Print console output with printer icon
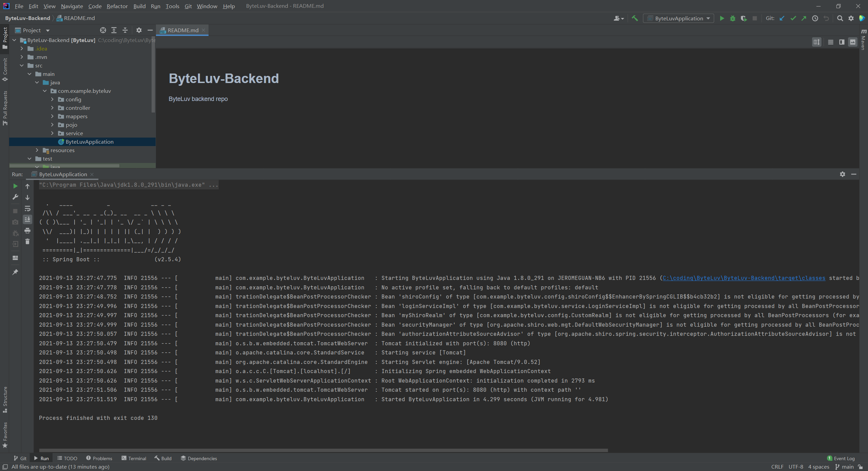Screen dimensions: 868x471 (x=27, y=230)
